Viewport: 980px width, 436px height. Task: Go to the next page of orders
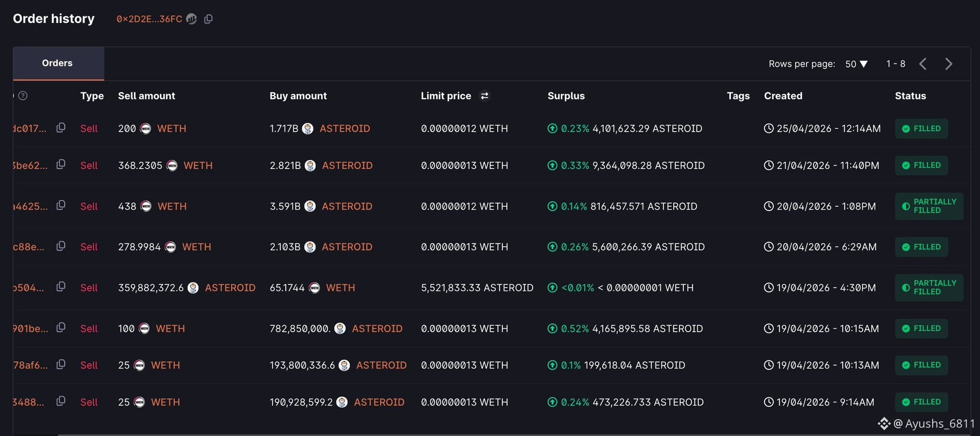pos(948,64)
